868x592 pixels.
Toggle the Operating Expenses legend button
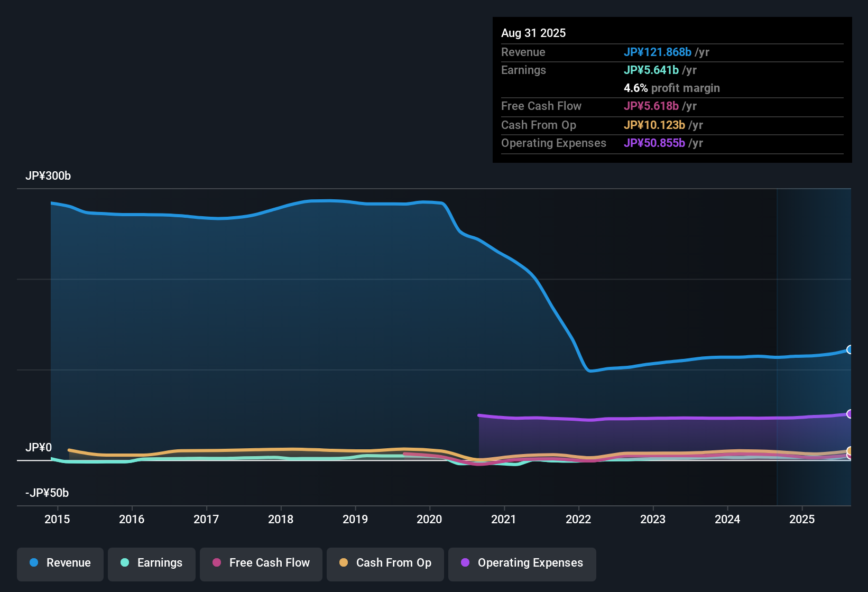click(x=522, y=563)
